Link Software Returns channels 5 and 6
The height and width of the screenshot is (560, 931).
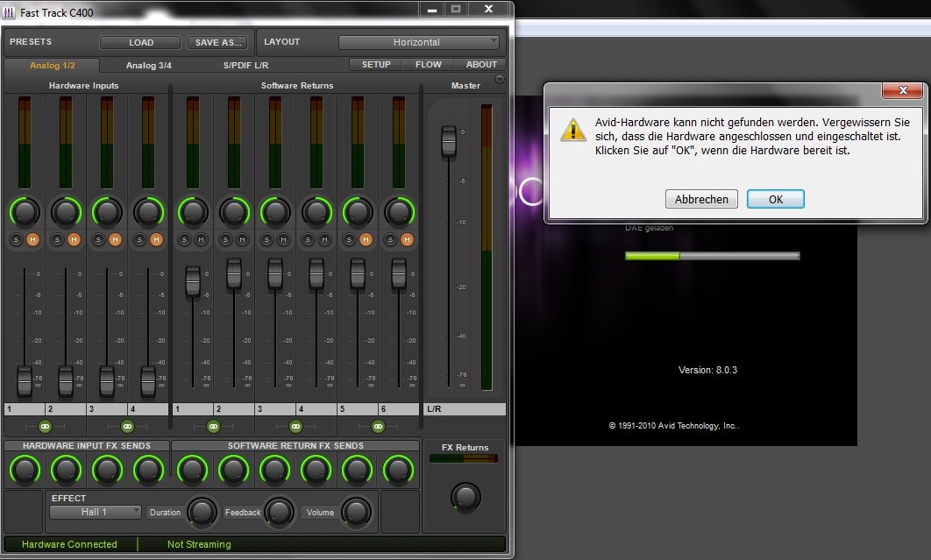click(x=378, y=426)
